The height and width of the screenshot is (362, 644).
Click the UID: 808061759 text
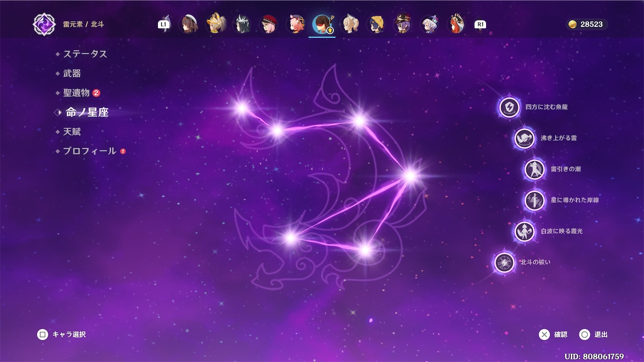coord(594,356)
